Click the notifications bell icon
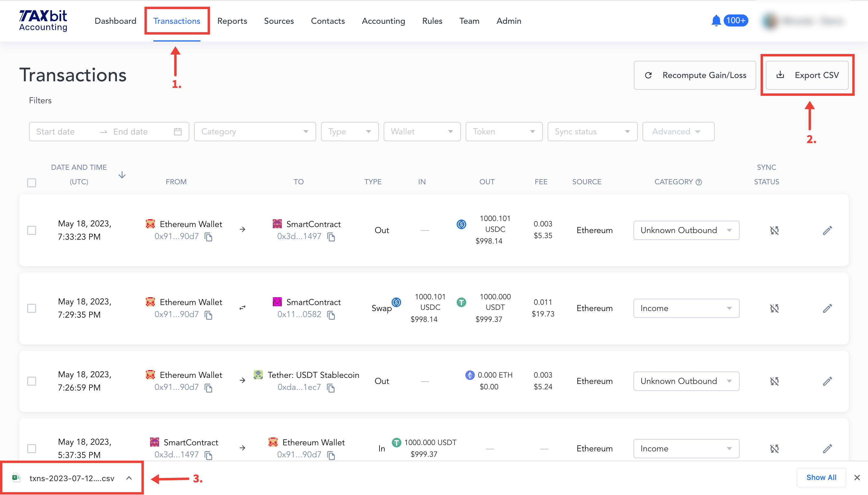The height and width of the screenshot is (495, 868). click(716, 21)
